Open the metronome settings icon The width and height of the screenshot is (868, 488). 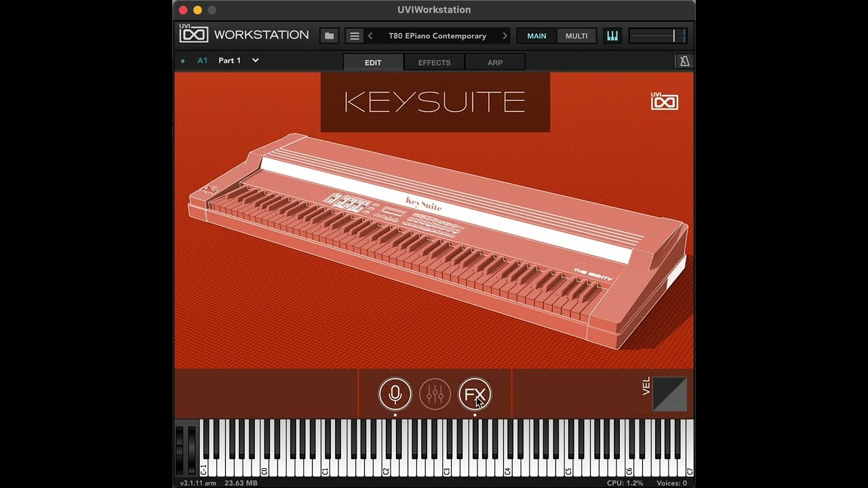click(x=684, y=61)
